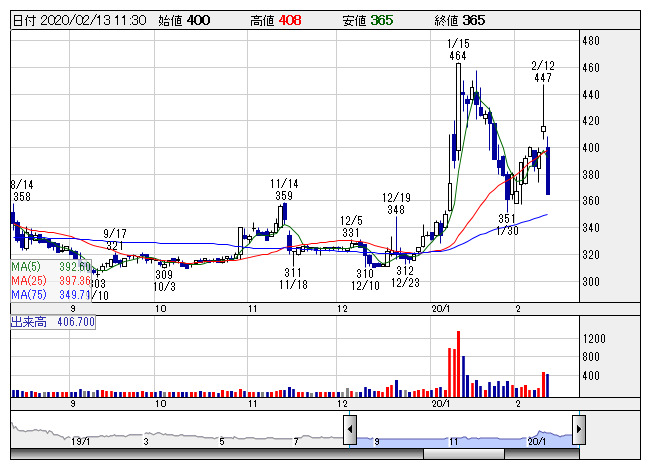Click the 1/15 high label 464
This screenshot has height=469, width=652.
458,57
